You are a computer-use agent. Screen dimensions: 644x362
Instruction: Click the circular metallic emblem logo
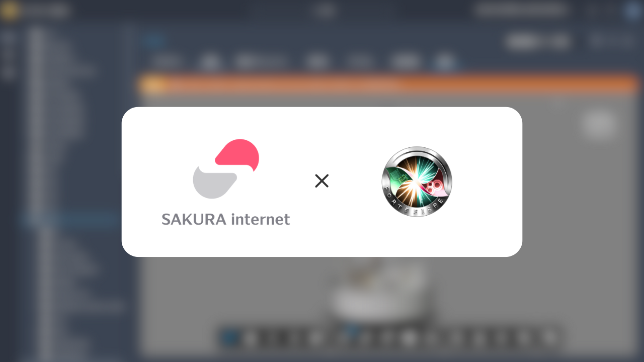417,182
